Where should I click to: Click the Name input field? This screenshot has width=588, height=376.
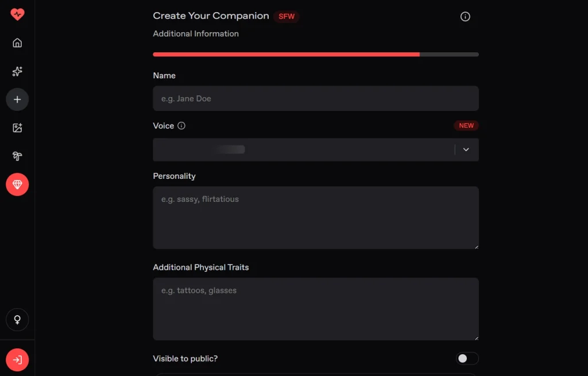[315, 98]
